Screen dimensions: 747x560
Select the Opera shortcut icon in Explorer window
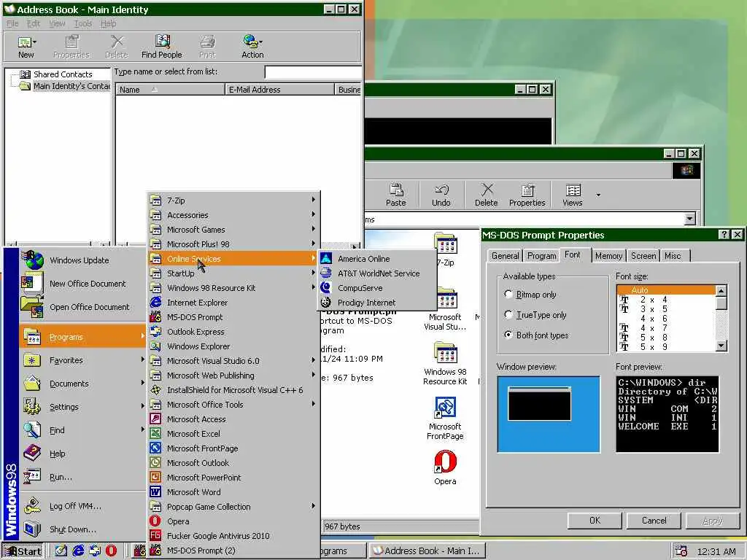[x=445, y=467]
